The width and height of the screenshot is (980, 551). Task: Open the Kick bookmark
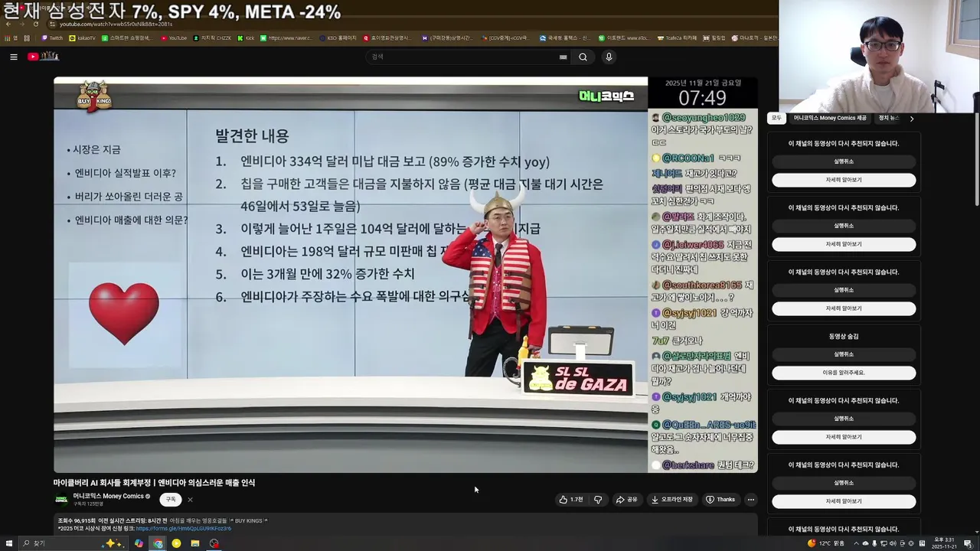[x=246, y=37]
